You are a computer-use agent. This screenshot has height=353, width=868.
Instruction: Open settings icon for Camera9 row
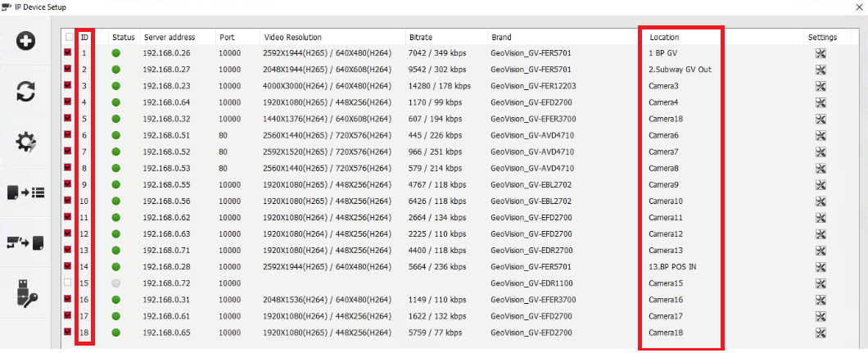click(821, 185)
